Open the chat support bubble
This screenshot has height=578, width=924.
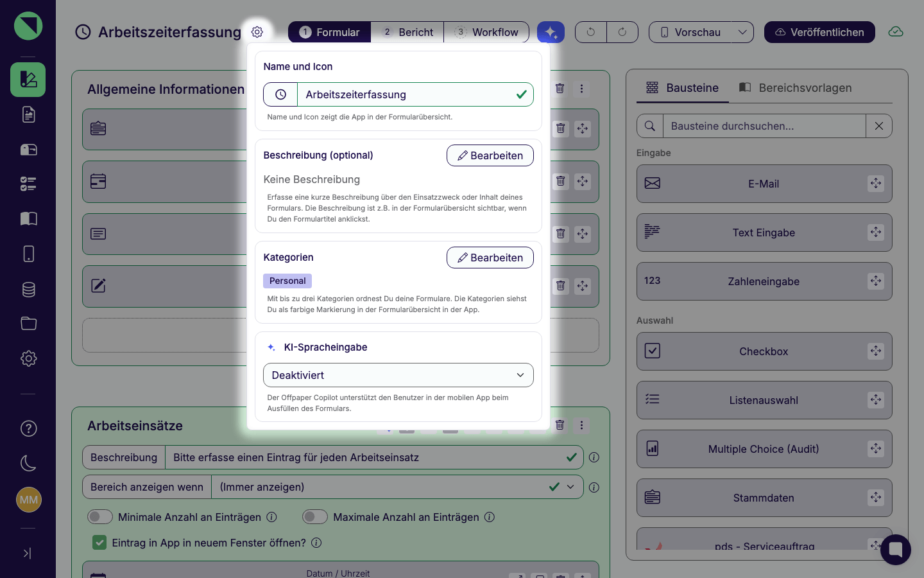(x=896, y=550)
